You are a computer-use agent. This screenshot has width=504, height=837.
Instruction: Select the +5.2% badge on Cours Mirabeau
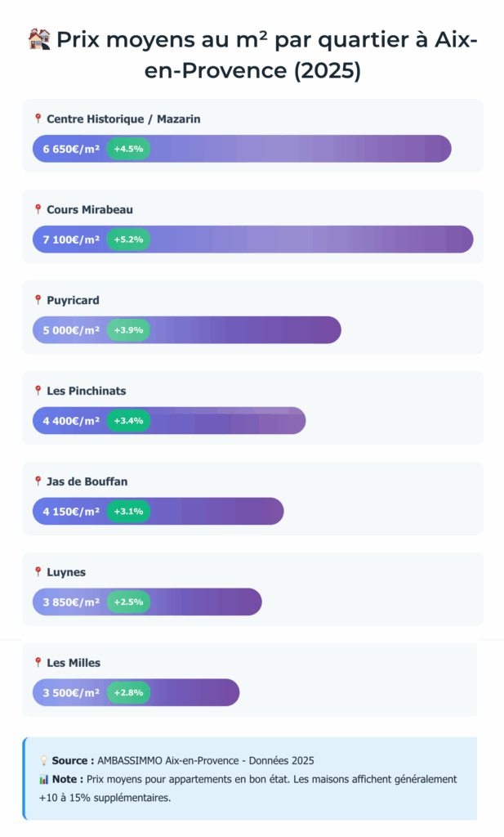point(128,239)
